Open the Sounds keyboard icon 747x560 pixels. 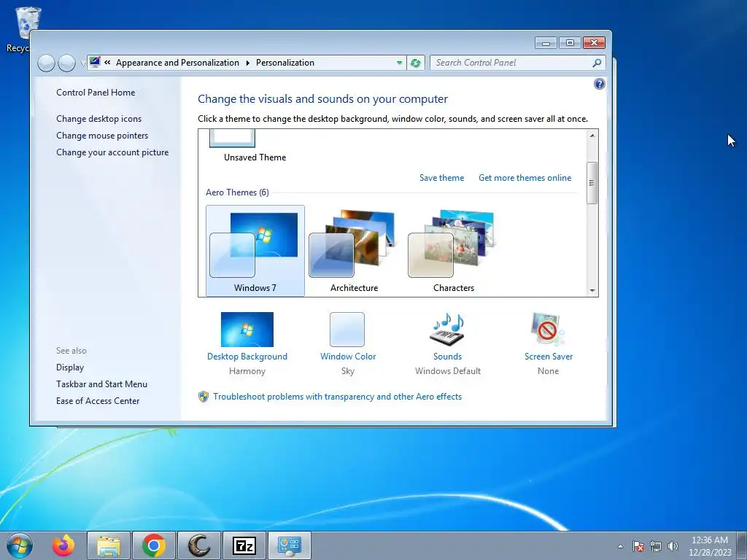coord(447,329)
